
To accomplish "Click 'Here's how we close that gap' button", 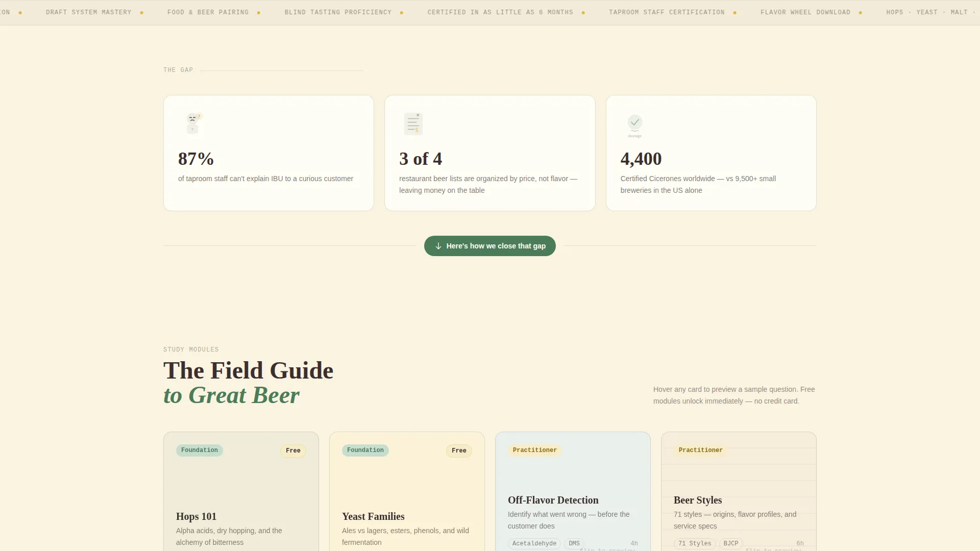I will (x=489, y=246).
